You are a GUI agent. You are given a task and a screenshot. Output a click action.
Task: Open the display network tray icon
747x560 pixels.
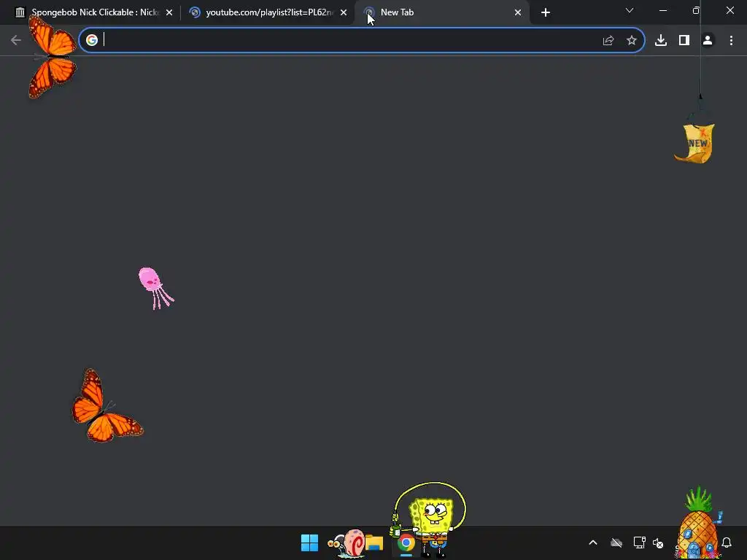[x=639, y=542]
